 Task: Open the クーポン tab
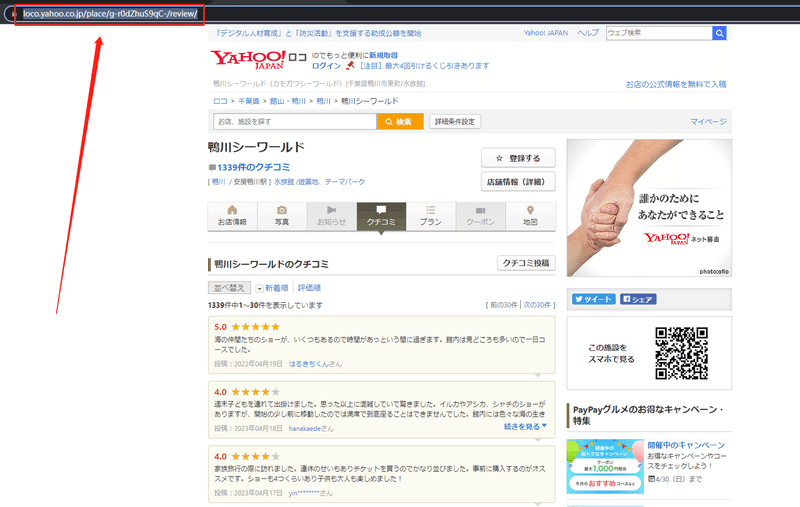click(x=481, y=216)
